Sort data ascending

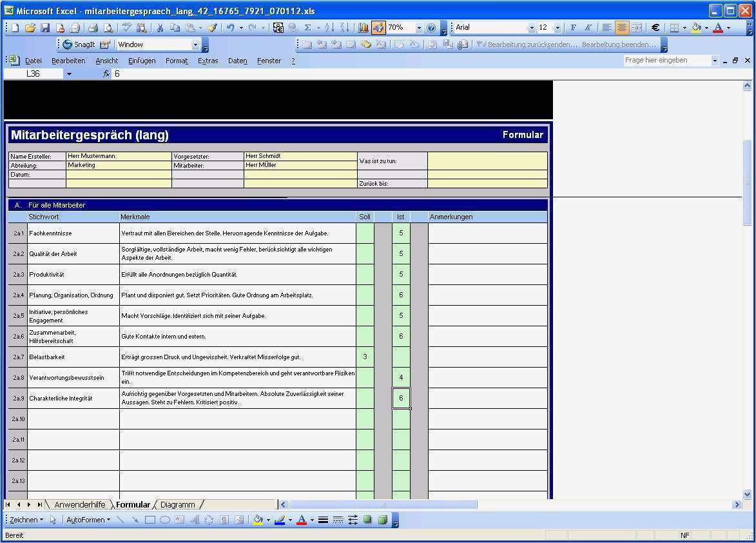[x=329, y=27]
